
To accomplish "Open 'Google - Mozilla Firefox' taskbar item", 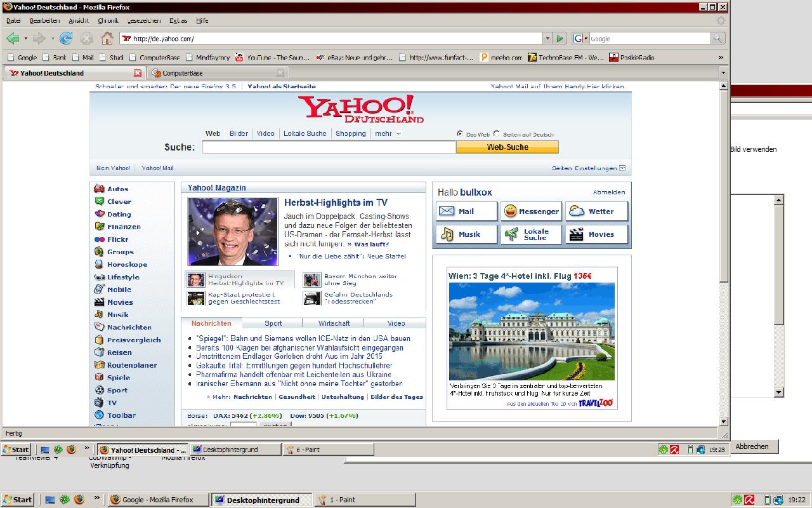I will (x=158, y=500).
